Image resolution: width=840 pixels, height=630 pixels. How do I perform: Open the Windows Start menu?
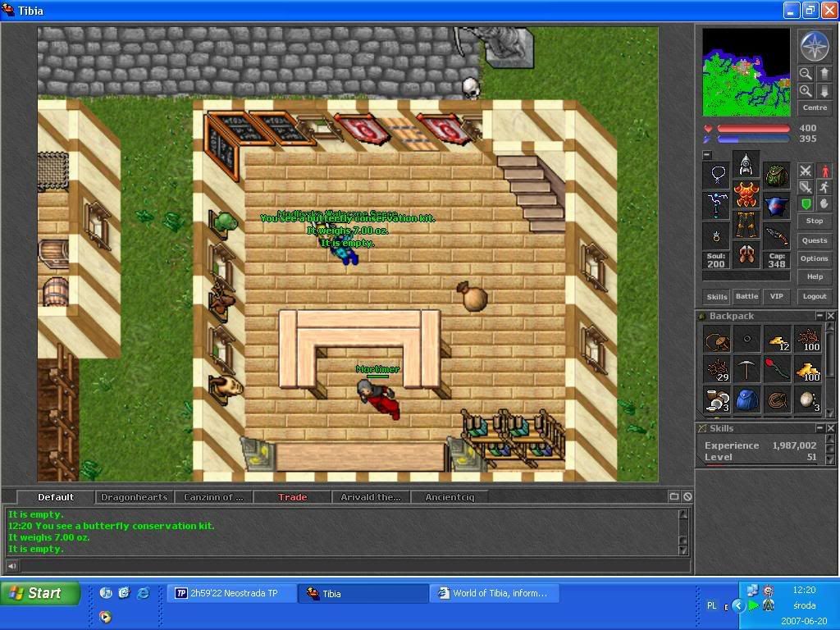40,593
